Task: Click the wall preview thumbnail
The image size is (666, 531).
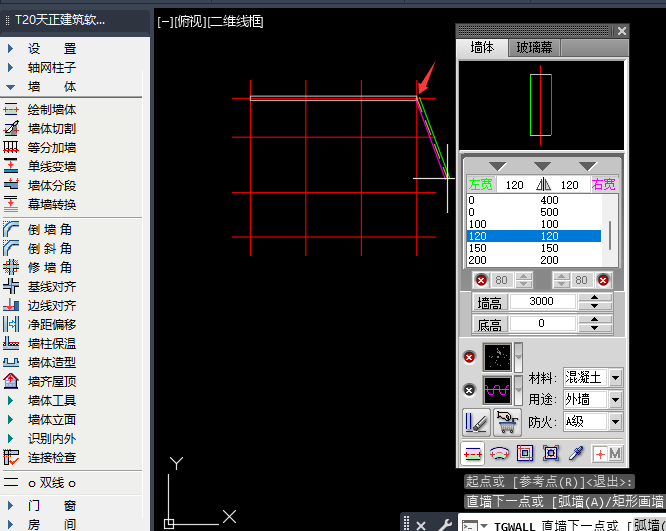Action: click(541, 105)
